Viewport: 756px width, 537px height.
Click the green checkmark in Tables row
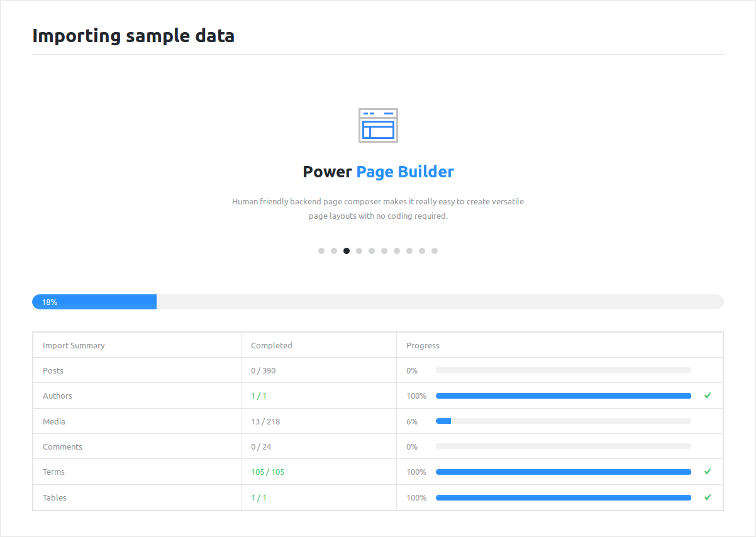(x=708, y=497)
